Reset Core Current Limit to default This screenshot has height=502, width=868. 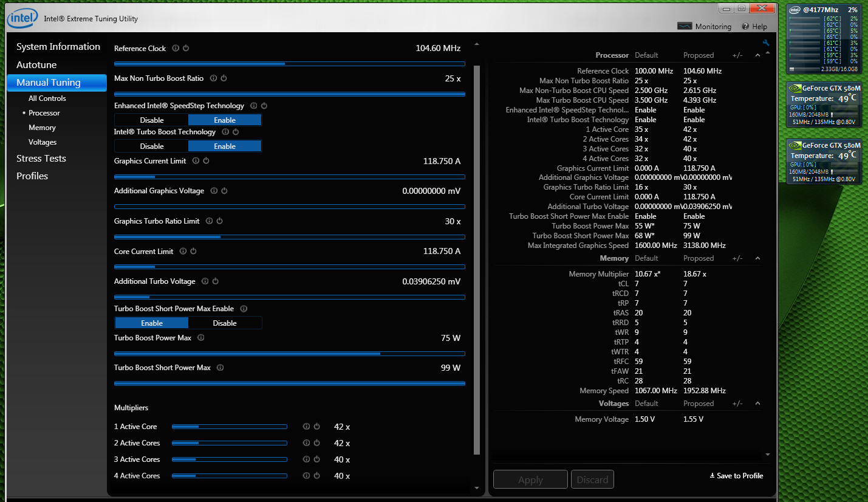pyautogui.click(x=193, y=251)
